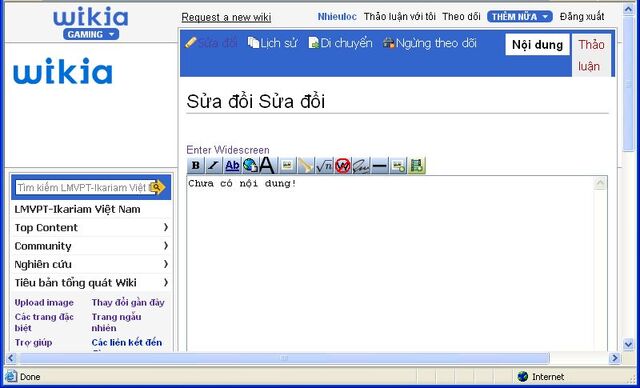Open the Request a new wiki link

coord(226,18)
